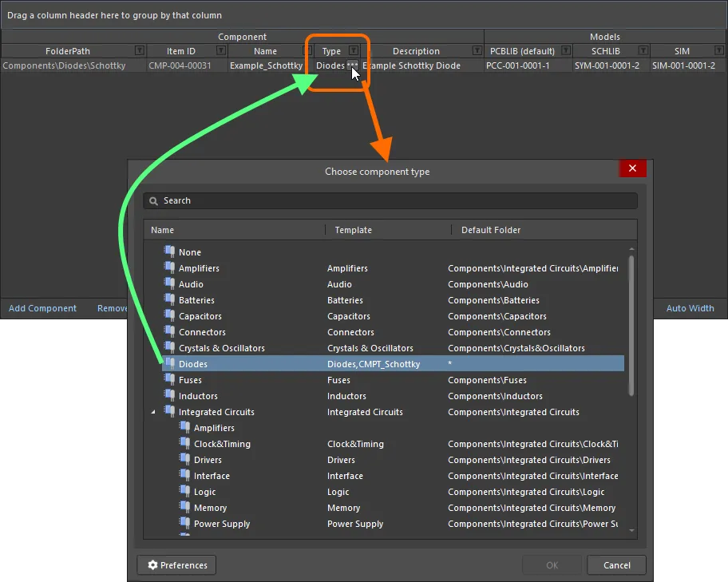The image size is (728, 582).
Task: Collapse the Integrated Circuits tree branch
Action: click(x=154, y=412)
